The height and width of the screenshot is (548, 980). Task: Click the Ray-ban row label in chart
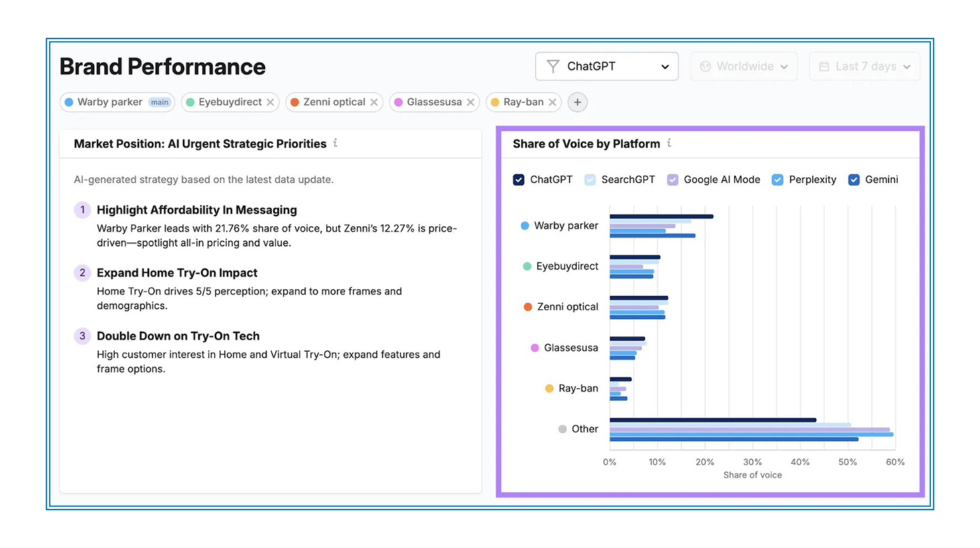tap(578, 388)
